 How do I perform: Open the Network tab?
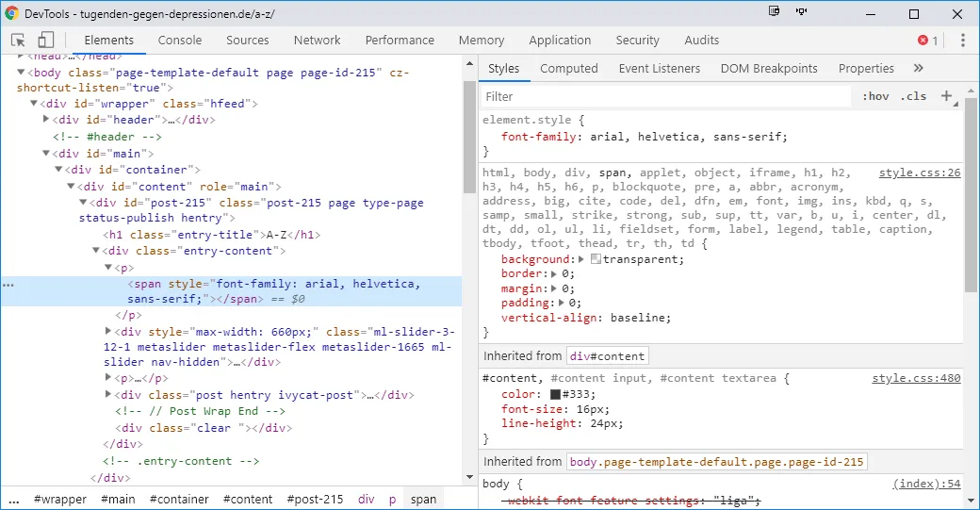point(317,40)
